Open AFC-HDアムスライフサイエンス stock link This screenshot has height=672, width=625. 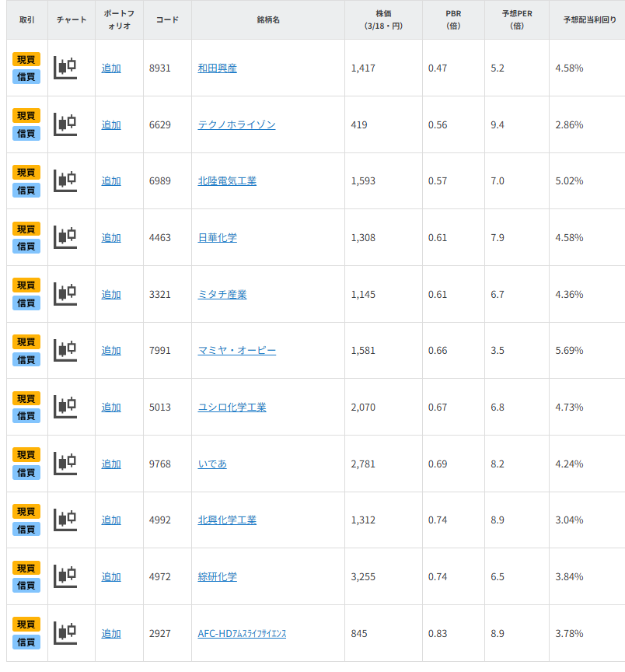(x=242, y=634)
